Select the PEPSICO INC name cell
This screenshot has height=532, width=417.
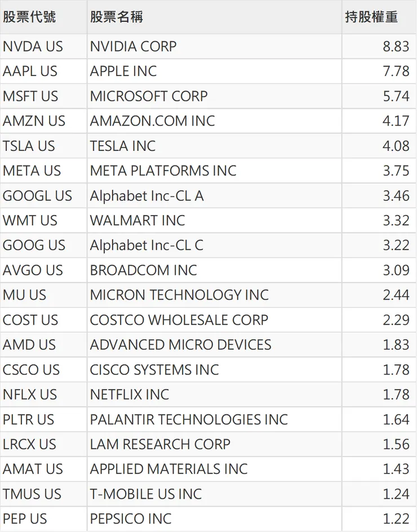pyautogui.click(x=131, y=518)
